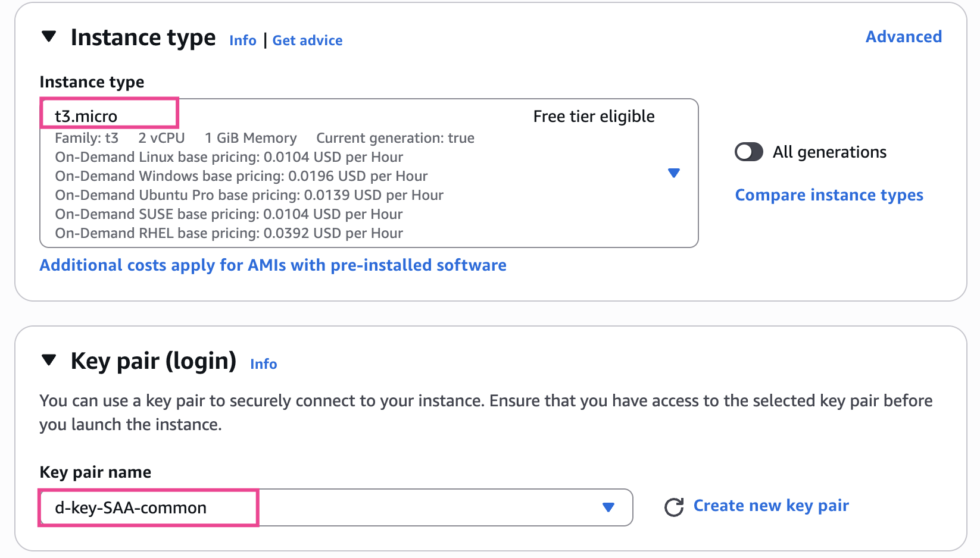Open Additional costs apply for AMIs link
The image size is (980, 558).
tap(273, 265)
